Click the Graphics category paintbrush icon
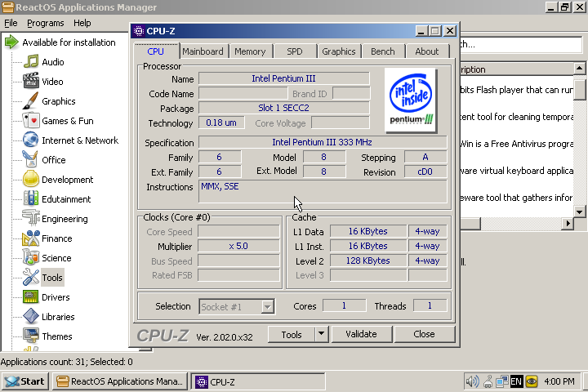This screenshot has height=392, width=588. click(x=31, y=101)
